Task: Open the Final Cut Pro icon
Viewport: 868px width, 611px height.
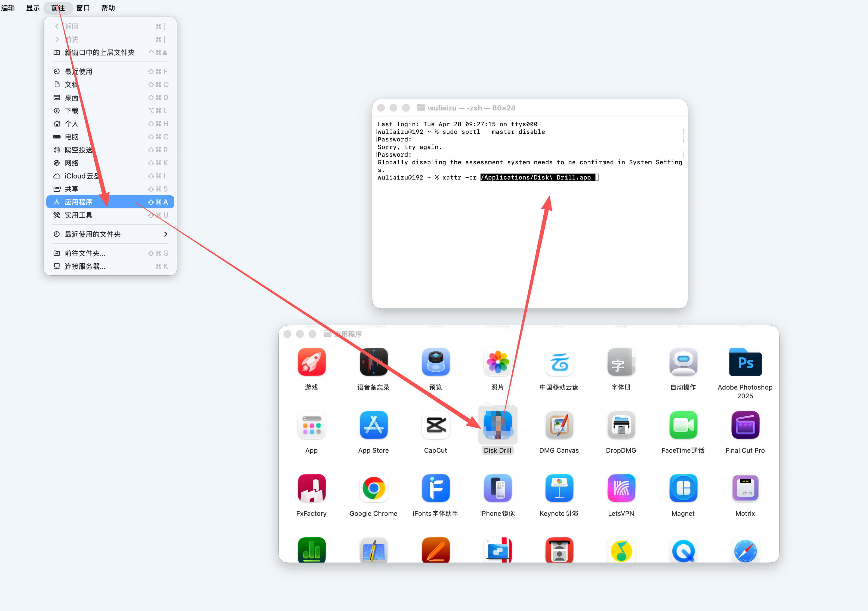Action: coord(745,425)
